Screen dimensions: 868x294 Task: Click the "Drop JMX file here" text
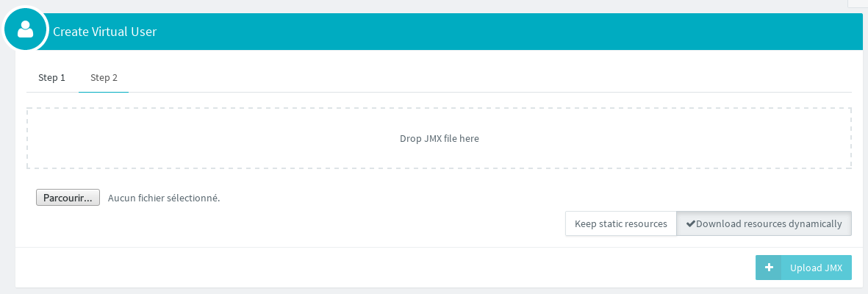[440, 138]
